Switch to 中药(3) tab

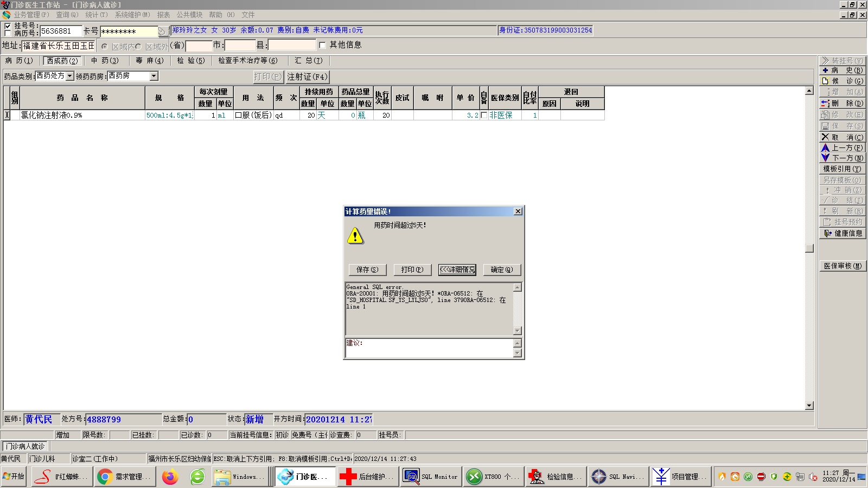point(105,61)
